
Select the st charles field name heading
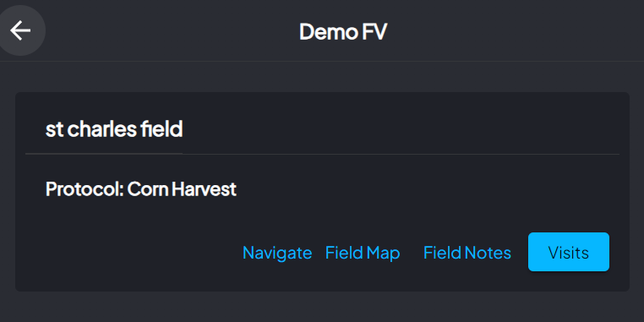[114, 129]
